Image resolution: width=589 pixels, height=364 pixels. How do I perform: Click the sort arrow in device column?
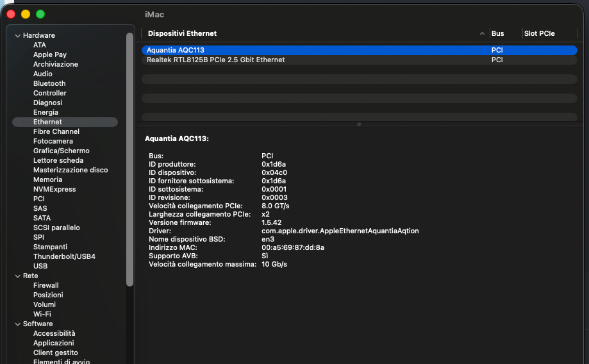pos(482,33)
